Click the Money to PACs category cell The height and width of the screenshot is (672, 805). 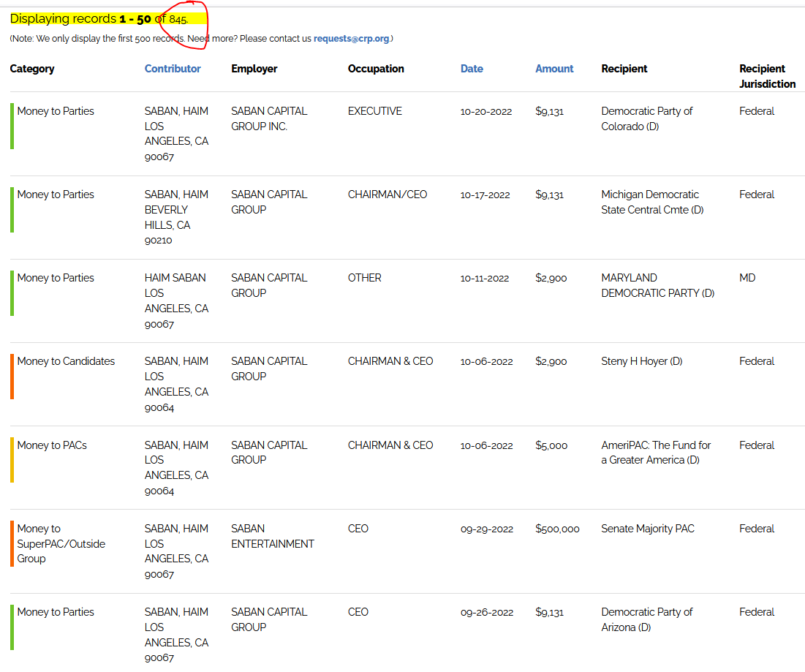(x=52, y=445)
